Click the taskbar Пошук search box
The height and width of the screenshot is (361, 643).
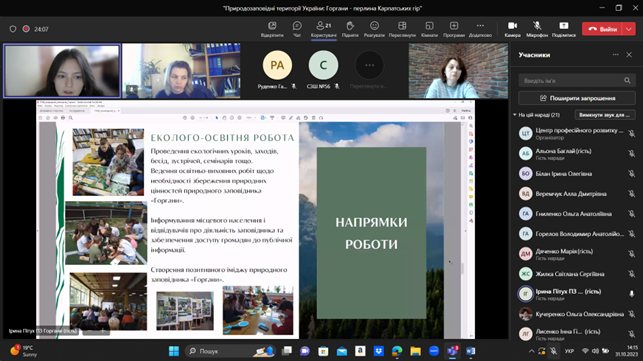pos(230,351)
